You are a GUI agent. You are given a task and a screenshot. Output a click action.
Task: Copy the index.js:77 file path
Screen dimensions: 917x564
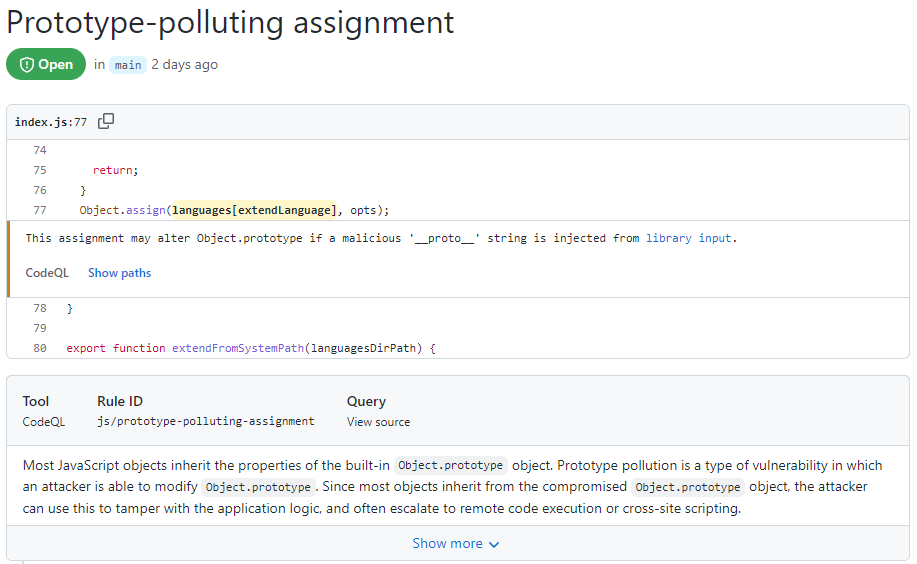tap(106, 122)
